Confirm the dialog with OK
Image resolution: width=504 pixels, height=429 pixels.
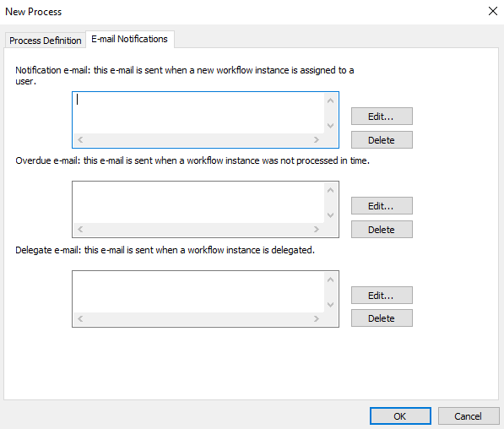pos(400,416)
